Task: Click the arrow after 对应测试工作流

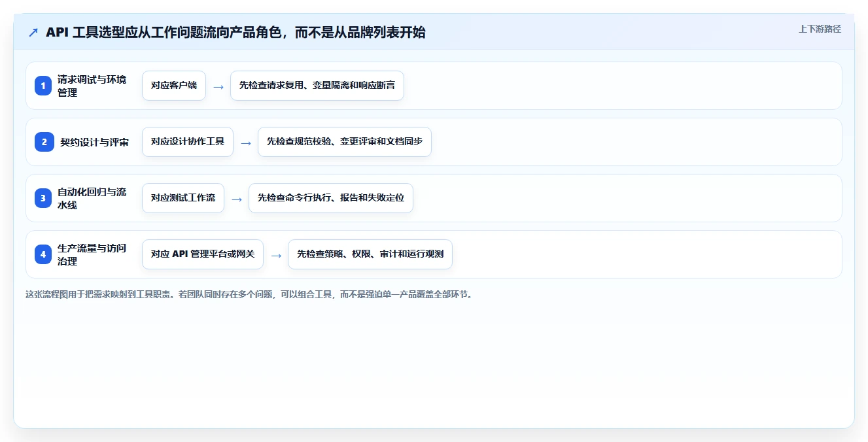Action: 237,199
